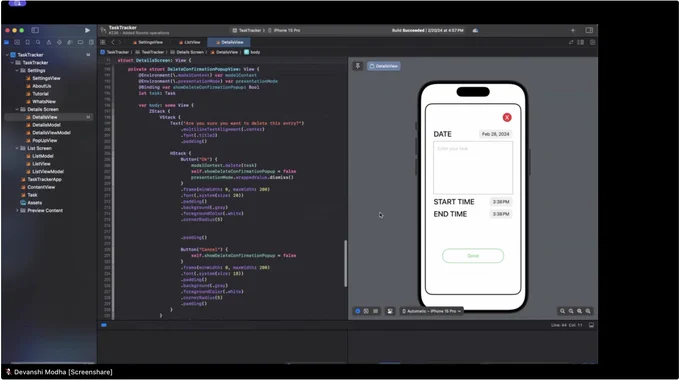Click the blue filter tag icon in debug bar
Viewport: 680px width, 380px height.
click(x=104, y=325)
